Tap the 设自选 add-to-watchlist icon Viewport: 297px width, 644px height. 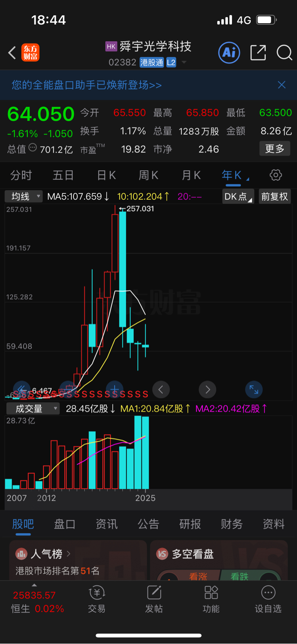click(268, 592)
